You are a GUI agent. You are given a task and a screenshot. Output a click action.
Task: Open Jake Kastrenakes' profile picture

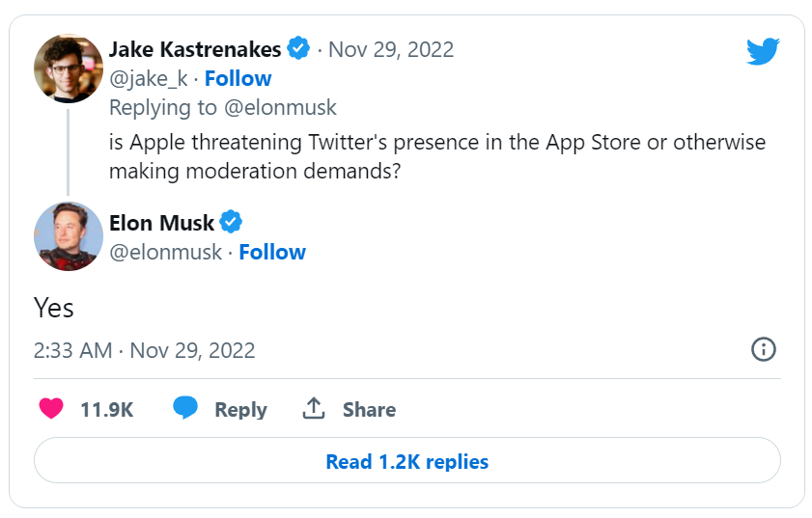pos(69,68)
